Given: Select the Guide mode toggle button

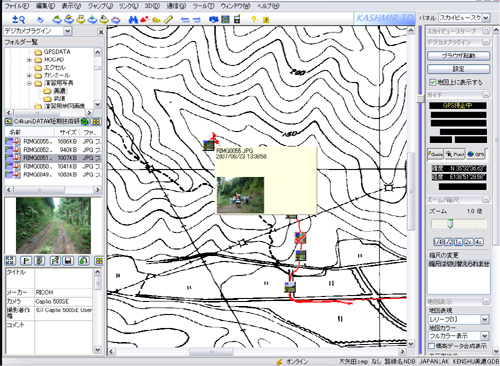Looking at the screenshot, I should [x=435, y=154].
